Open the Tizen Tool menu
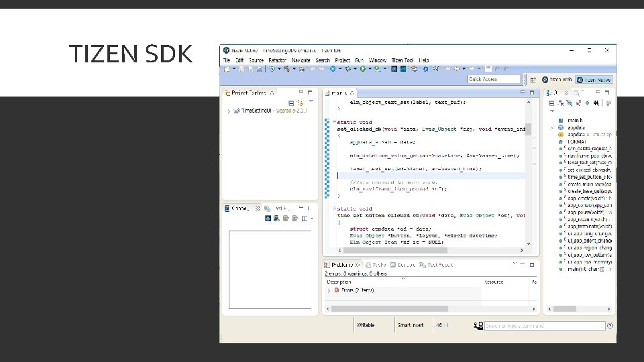 click(402, 60)
